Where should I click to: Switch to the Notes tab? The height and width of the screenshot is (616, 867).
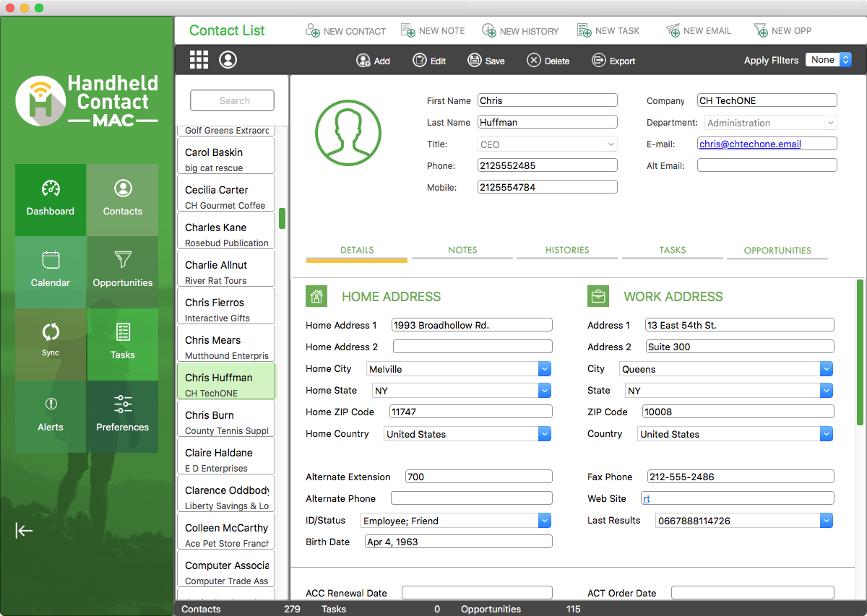point(462,251)
